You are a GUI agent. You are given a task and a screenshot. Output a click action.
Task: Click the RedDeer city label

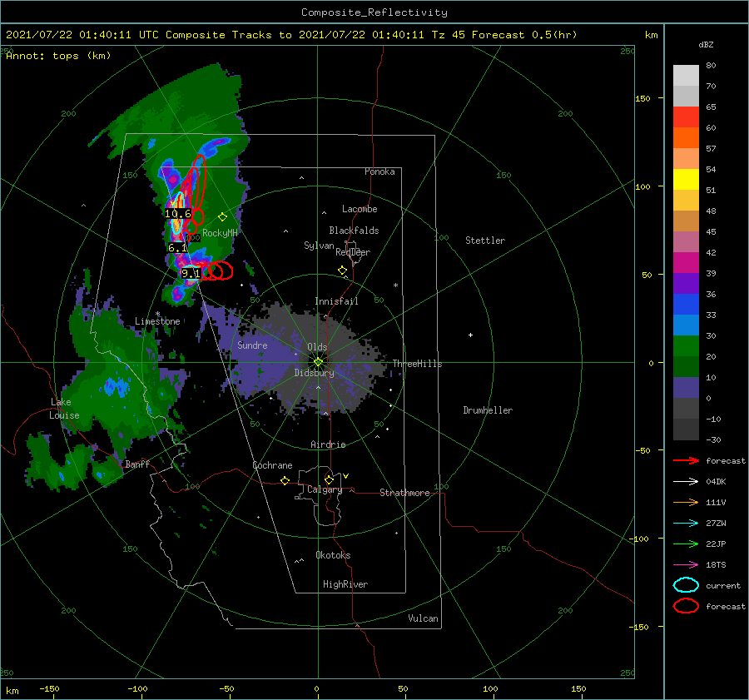[x=353, y=252]
